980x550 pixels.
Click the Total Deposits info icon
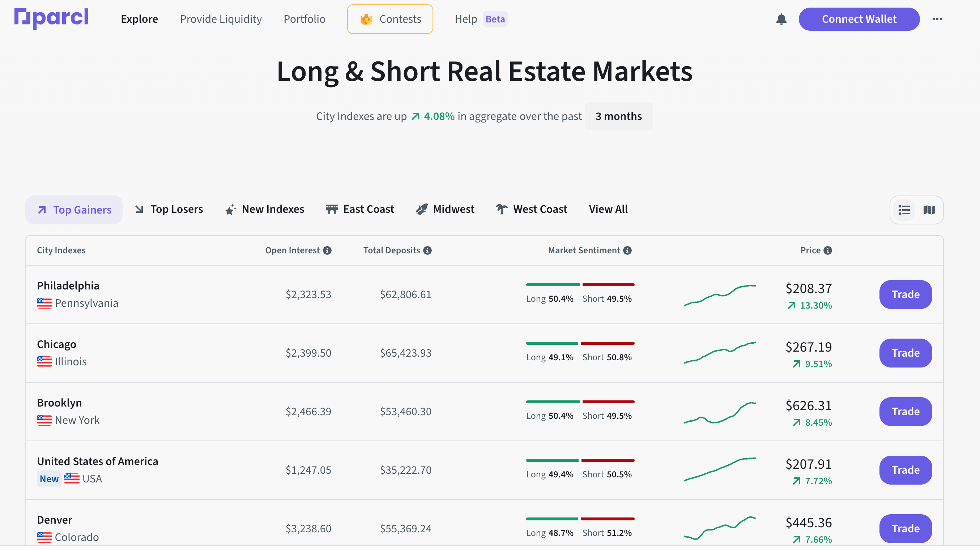tap(427, 250)
